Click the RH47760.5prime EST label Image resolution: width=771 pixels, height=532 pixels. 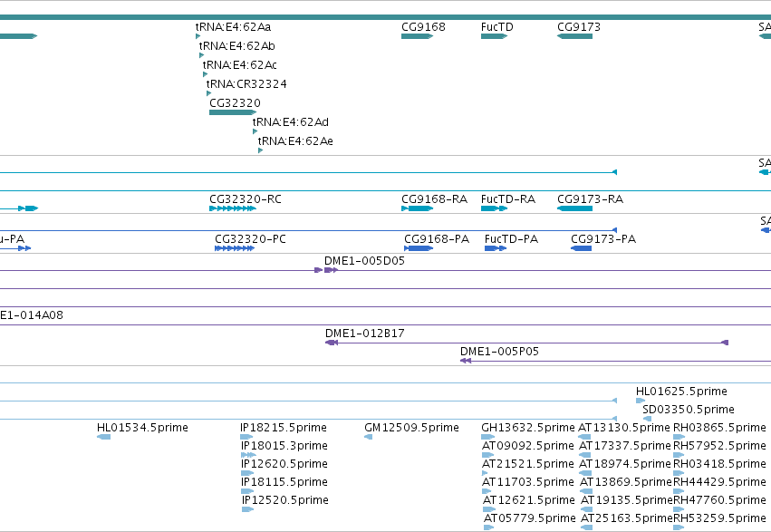pyautogui.click(x=719, y=500)
